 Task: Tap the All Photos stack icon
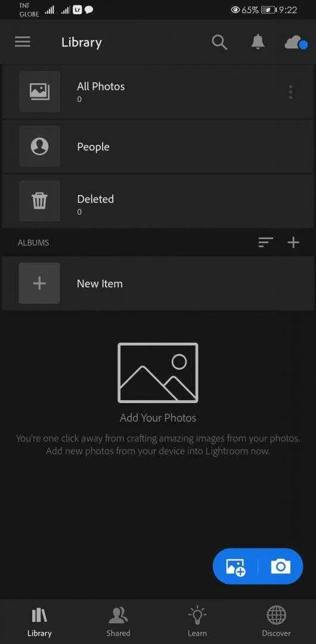[39, 92]
